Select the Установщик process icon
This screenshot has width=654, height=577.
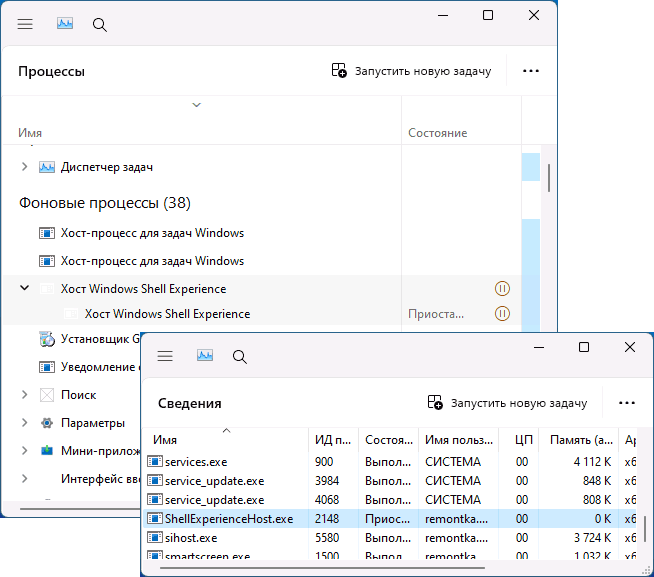click(47, 339)
